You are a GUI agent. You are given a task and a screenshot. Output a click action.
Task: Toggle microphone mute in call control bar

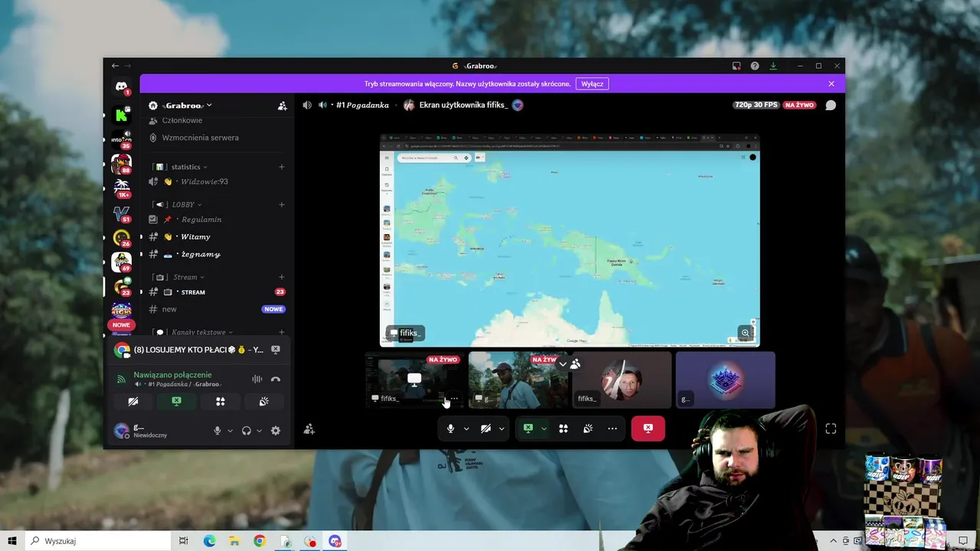(x=450, y=429)
